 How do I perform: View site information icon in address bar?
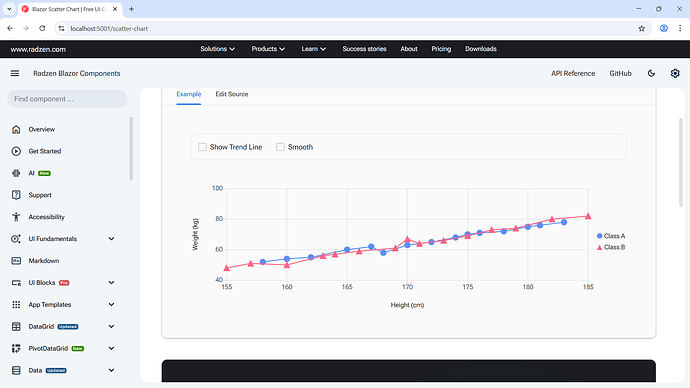click(x=62, y=29)
